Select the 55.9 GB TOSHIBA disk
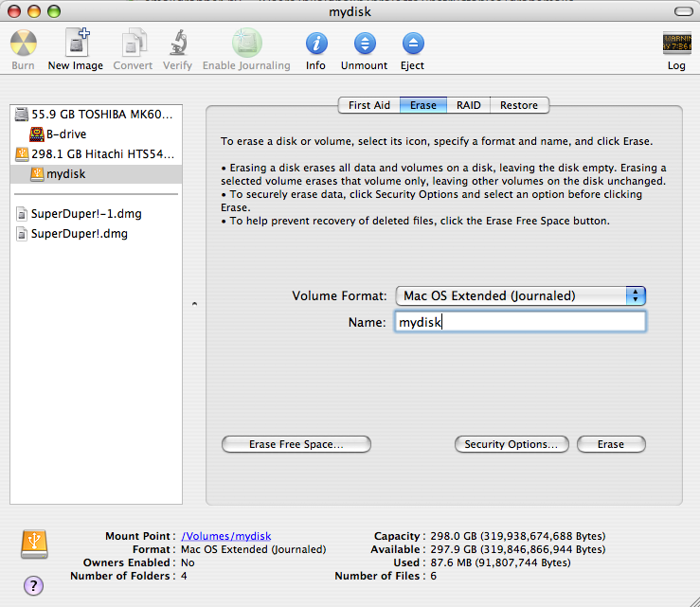 (96, 115)
